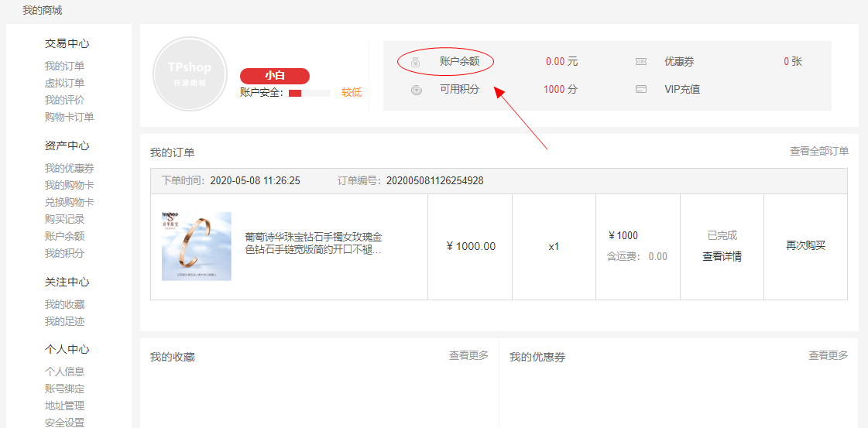Viewport: 868px width, 428px height.
Task: Select 账户余额 in the left sidebar
Action: tap(64, 236)
